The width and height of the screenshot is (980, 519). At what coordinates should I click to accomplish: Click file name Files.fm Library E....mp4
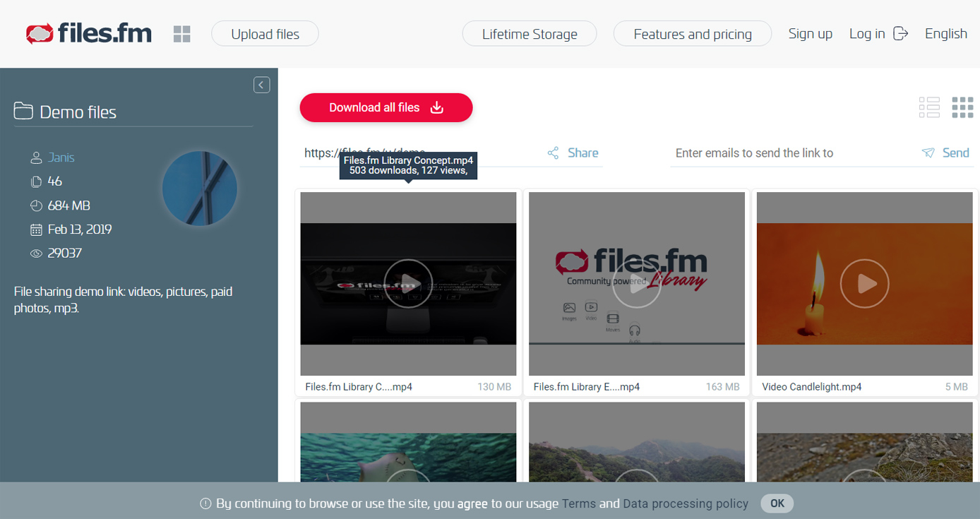tap(587, 387)
